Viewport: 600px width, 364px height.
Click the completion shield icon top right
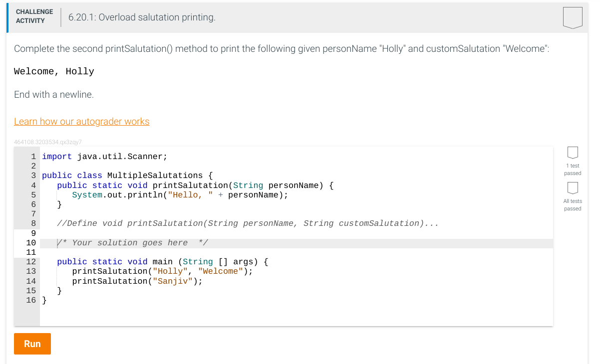573,17
